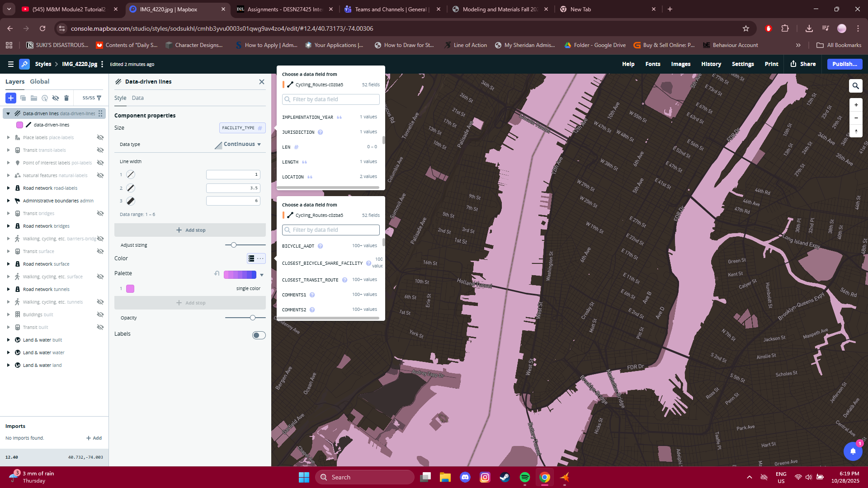Expand the Road network road-labels group
Viewport: 868px width, 488px height.
8,188
